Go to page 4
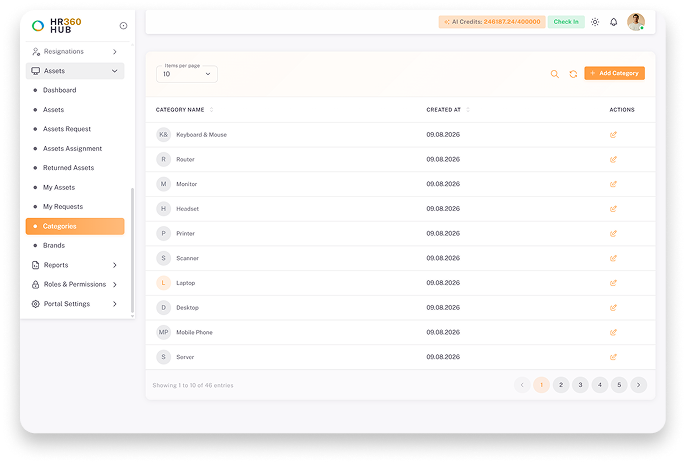This screenshot has width=686, height=464. tap(600, 385)
